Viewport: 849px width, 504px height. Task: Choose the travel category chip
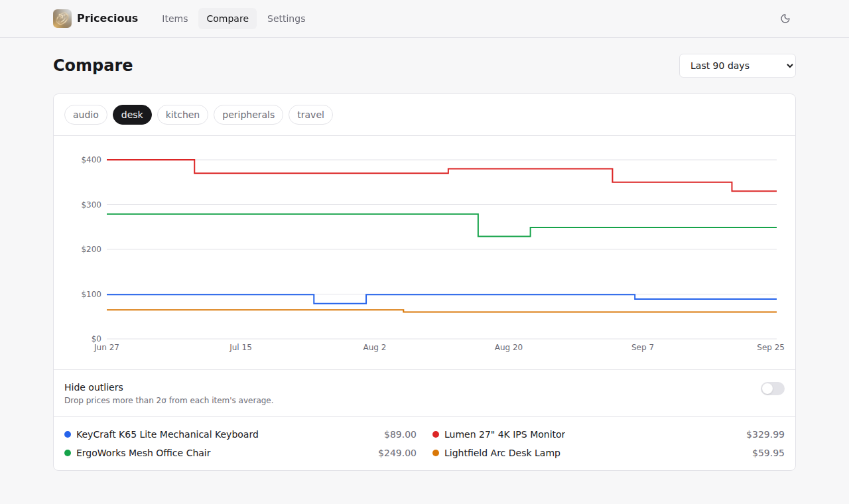click(310, 115)
